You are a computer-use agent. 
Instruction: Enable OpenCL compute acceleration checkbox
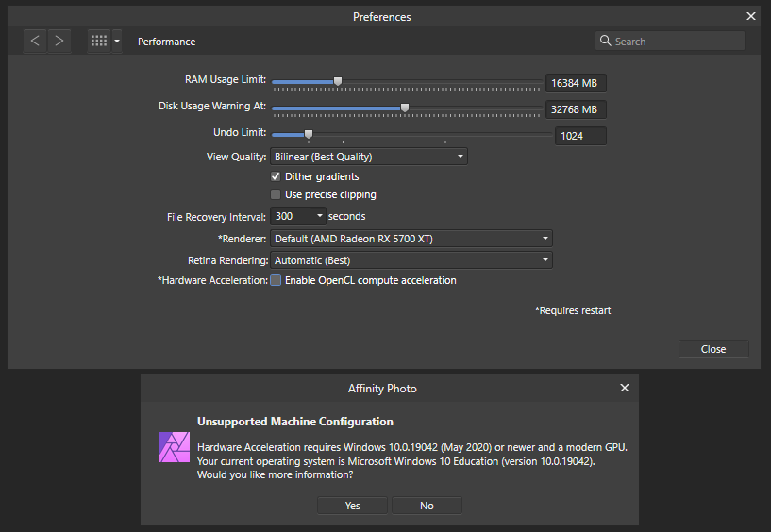(x=276, y=280)
